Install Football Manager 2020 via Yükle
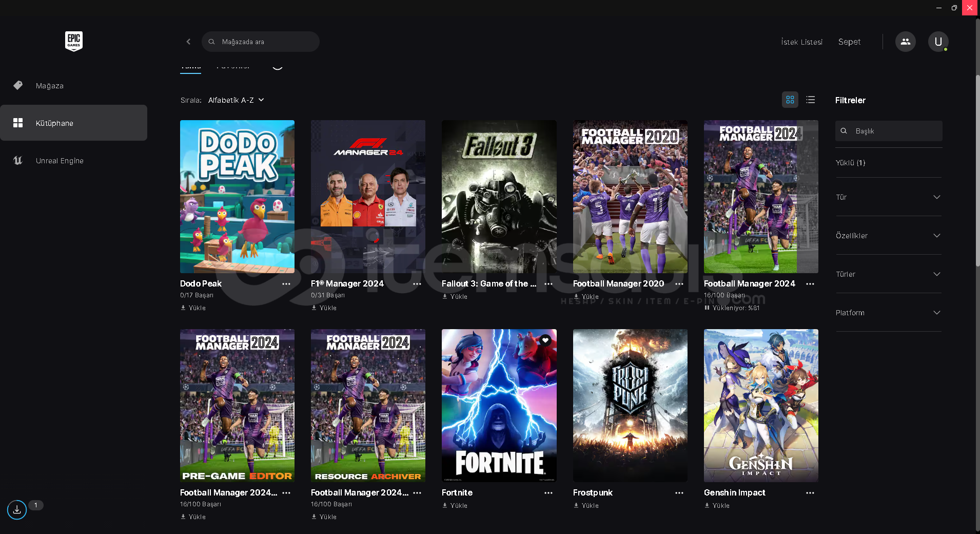The width and height of the screenshot is (980, 534). pos(586,297)
